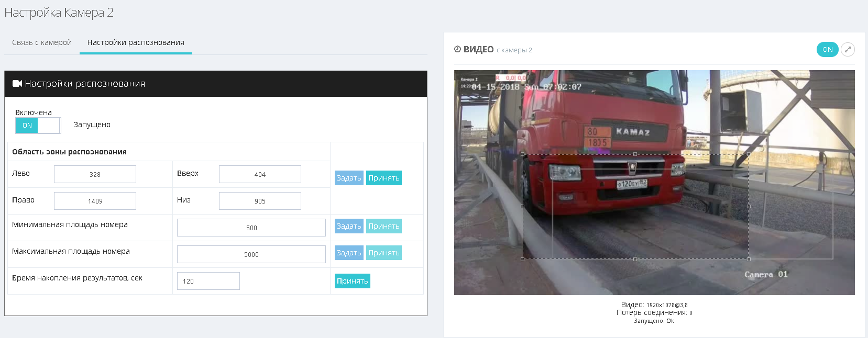Click Задать for minimum plate area
Image resolution: width=868 pixels, height=338 pixels.
point(349,226)
